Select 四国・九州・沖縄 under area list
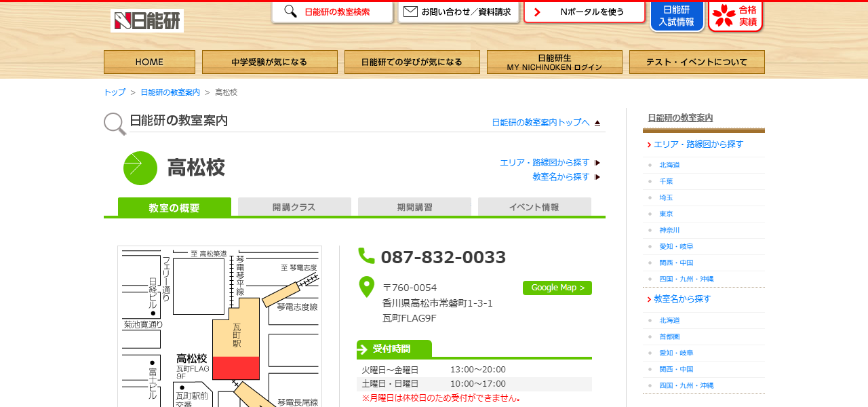 click(x=686, y=279)
